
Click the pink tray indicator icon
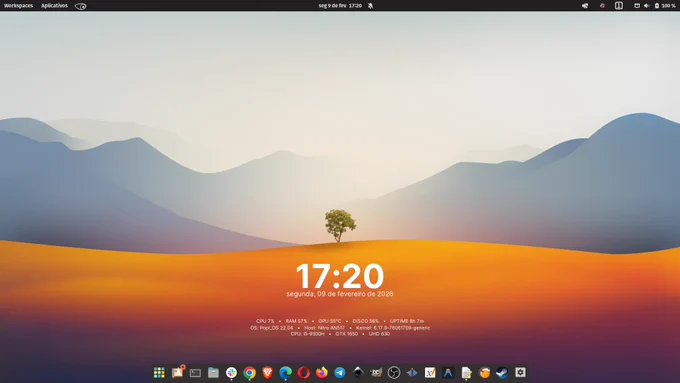(x=602, y=6)
